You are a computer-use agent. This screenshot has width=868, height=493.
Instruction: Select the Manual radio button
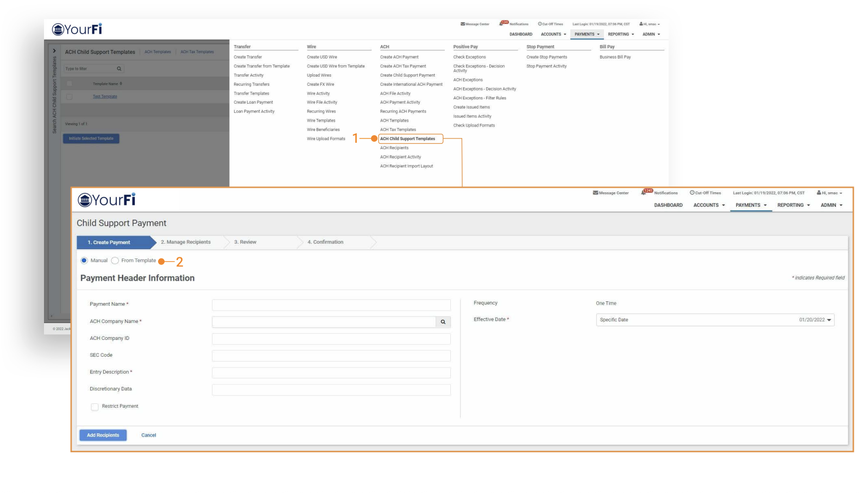pyautogui.click(x=84, y=261)
